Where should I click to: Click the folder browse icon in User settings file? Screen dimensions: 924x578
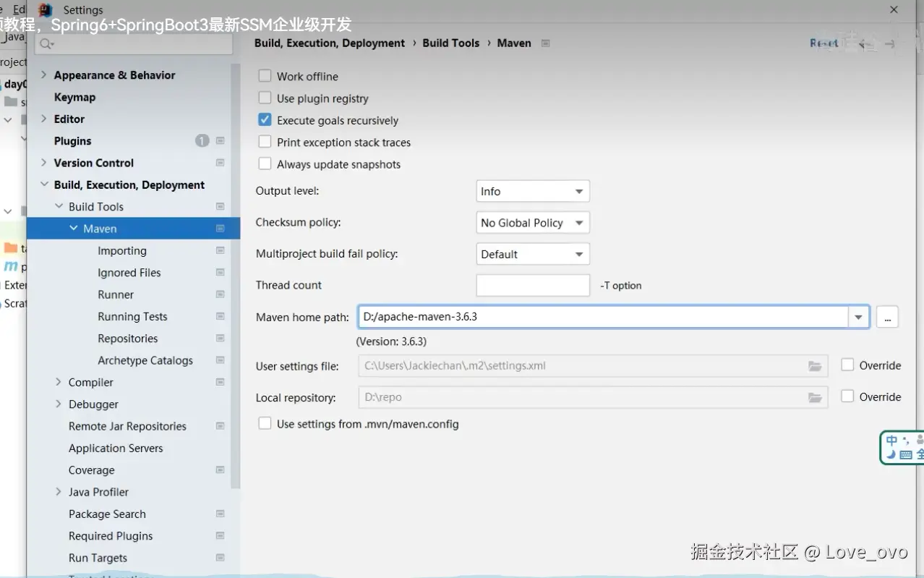(815, 366)
